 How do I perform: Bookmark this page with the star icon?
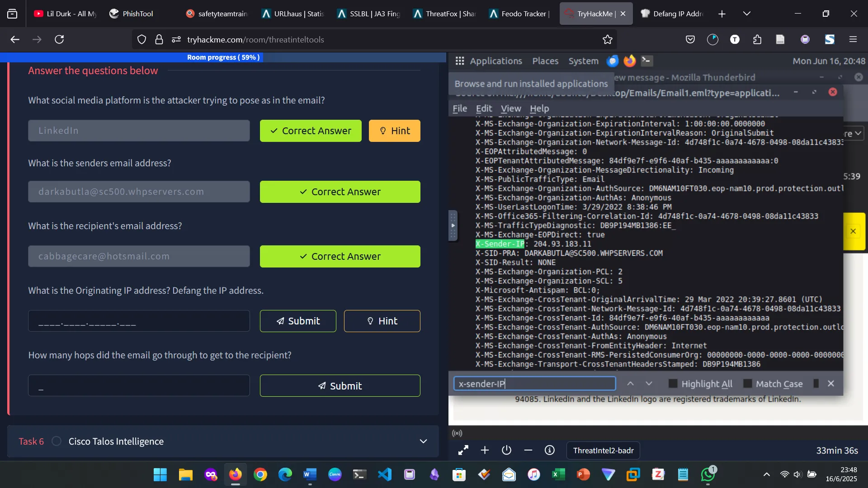[x=607, y=40]
